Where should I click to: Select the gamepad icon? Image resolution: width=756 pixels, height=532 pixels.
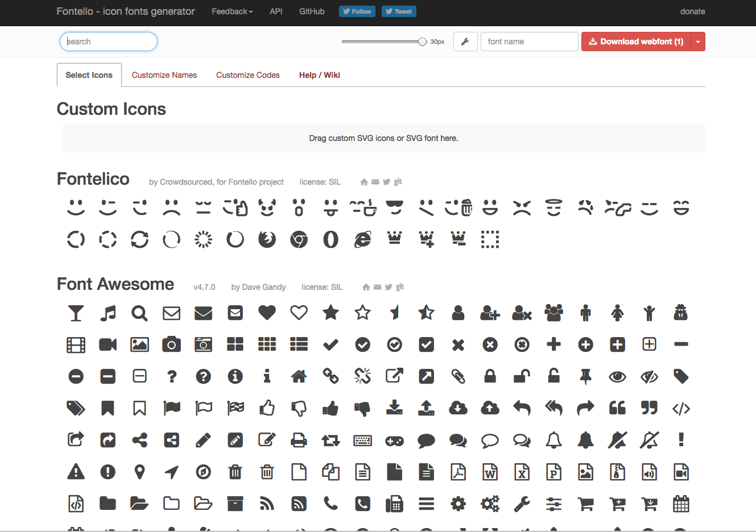coord(394,440)
